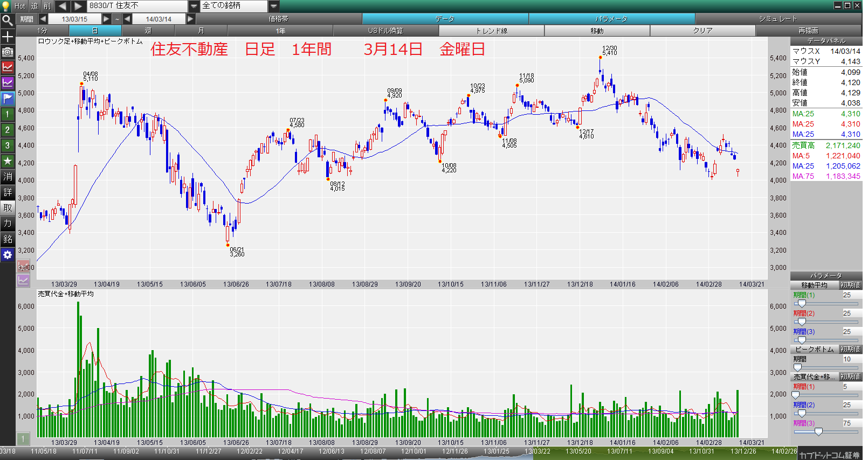The width and height of the screenshot is (868, 460).
Task: Switch to green preset 2
Action: point(8,130)
